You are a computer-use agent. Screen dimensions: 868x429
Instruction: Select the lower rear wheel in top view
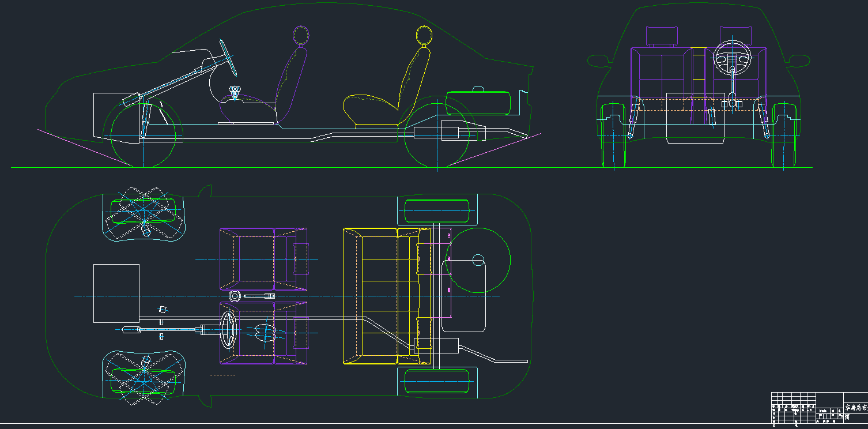[x=437, y=382]
